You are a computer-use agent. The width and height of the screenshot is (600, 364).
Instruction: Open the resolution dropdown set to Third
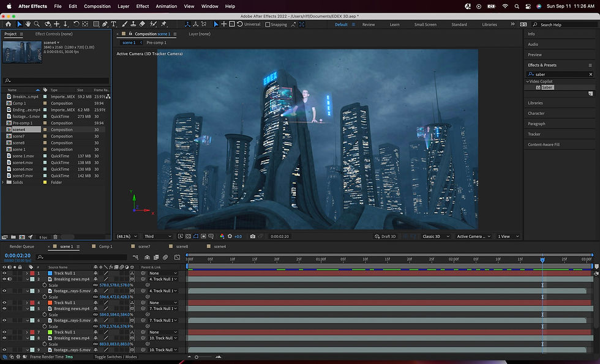(x=158, y=236)
